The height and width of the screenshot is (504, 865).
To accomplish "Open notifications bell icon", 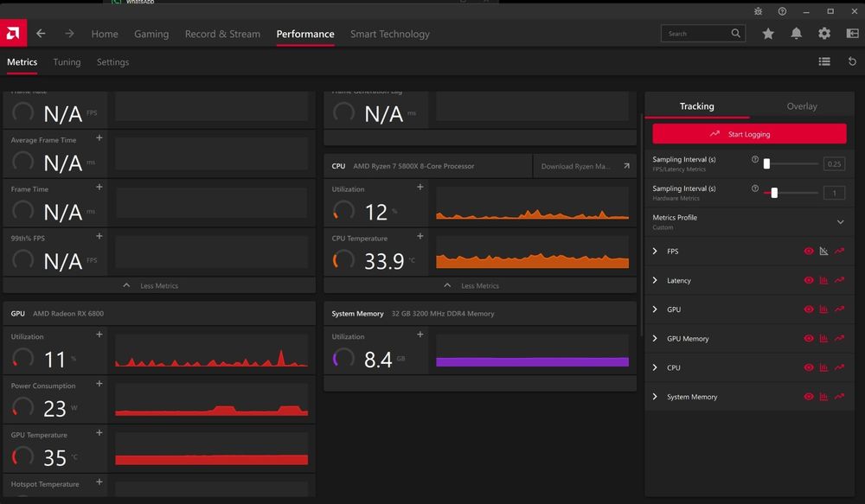I will [796, 34].
